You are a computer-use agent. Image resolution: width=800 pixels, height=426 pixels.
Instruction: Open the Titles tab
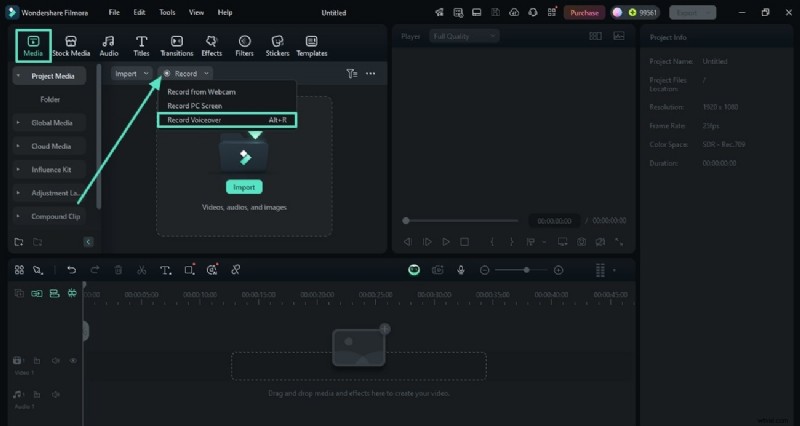(141, 46)
